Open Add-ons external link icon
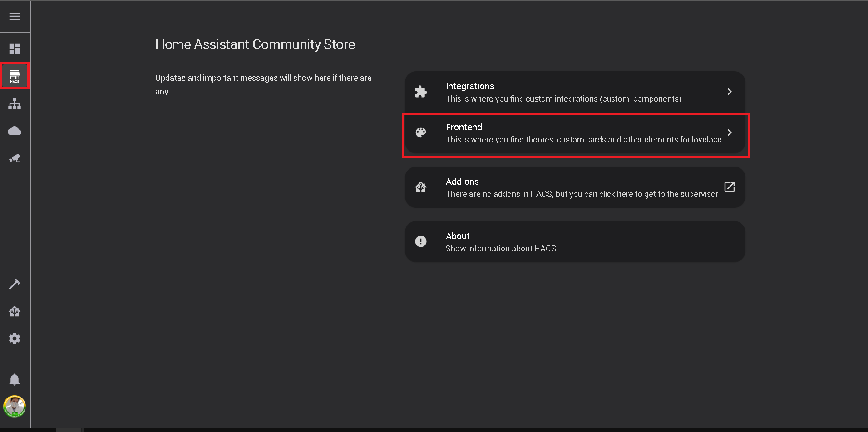The height and width of the screenshot is (432, 868). pos(730,187)
